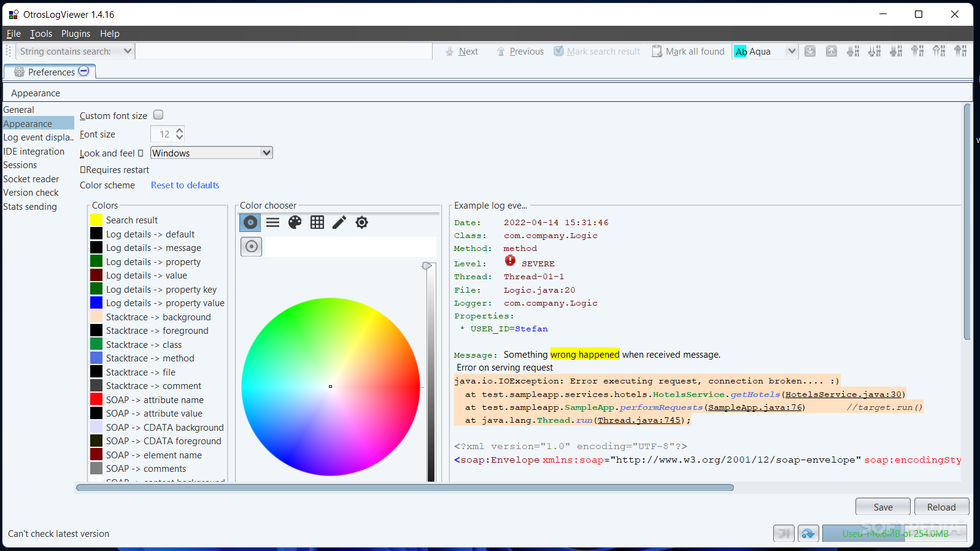Click the status bar blue refresh icon
This screenshot has height=551, width=980.
[x=808, y=533]
